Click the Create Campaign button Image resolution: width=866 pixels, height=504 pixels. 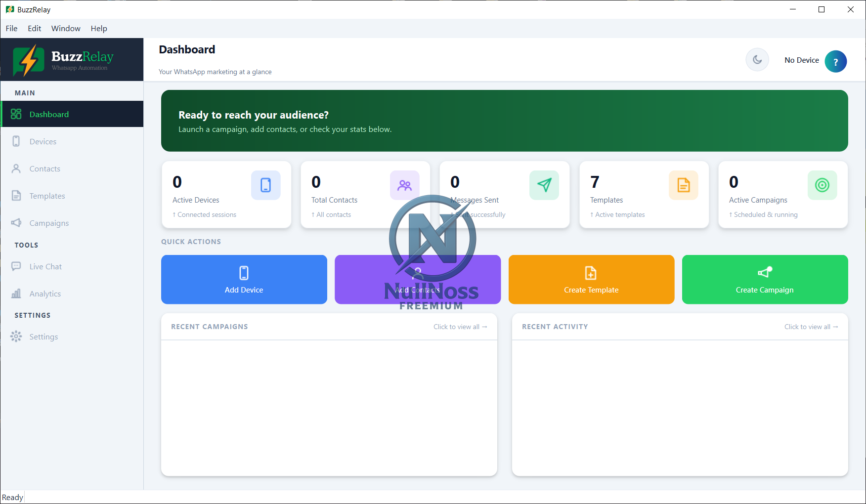tap(765, 279)
